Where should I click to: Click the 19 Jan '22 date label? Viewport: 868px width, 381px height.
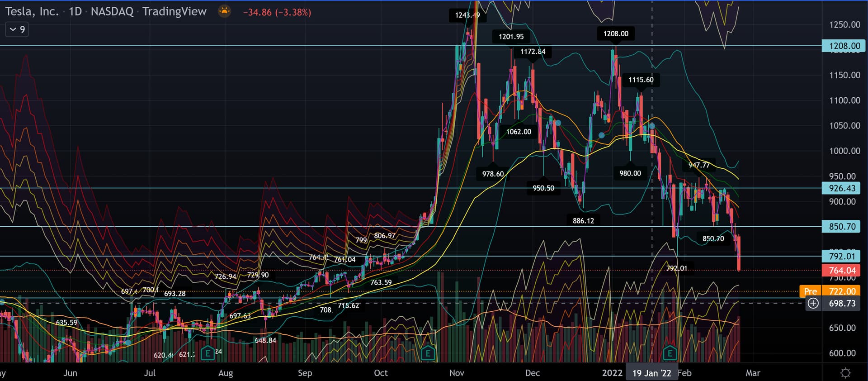[x=651, y=373]
